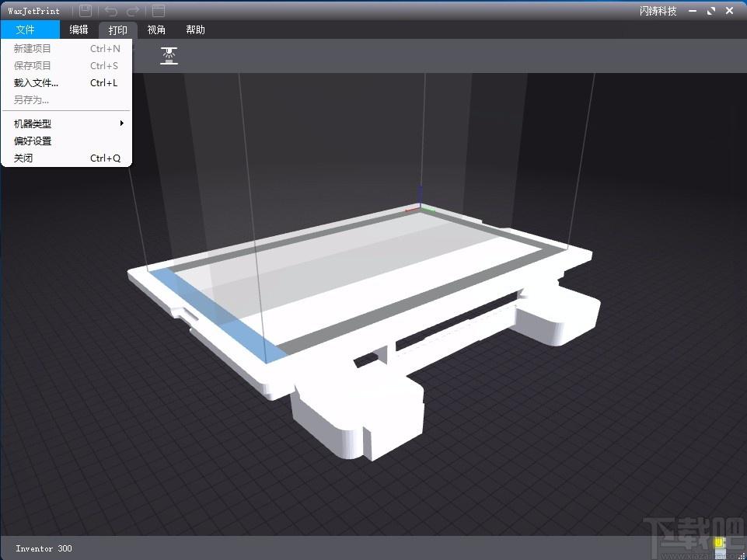Restore window size with title bar arrows icon
Screen dimensions: 747x560
pos(711,10)
